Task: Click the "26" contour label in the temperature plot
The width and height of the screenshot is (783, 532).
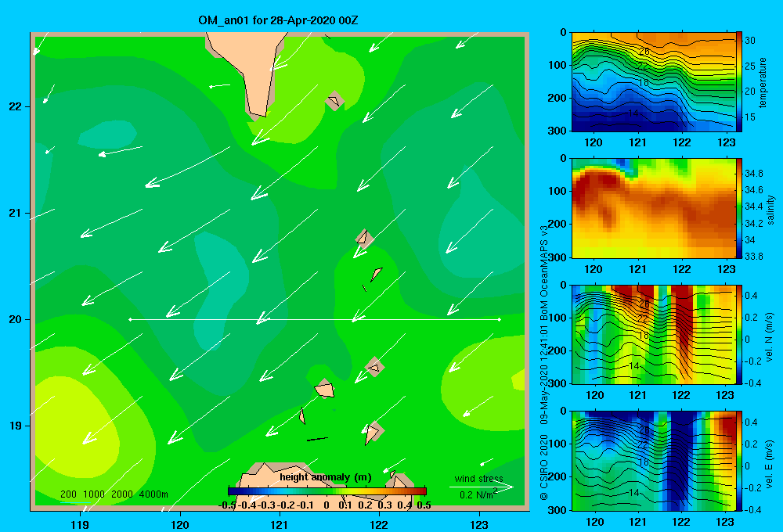Action: 644,52
